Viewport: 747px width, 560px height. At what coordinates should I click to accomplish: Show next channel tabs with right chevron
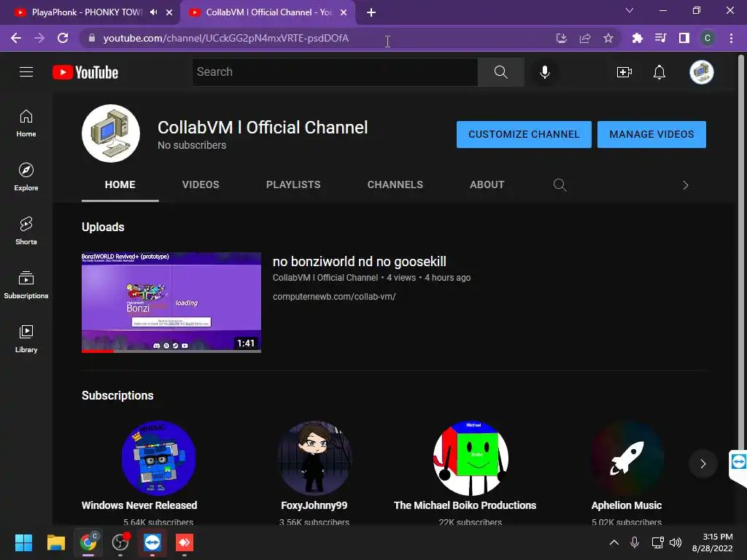(x=686, y=185)
